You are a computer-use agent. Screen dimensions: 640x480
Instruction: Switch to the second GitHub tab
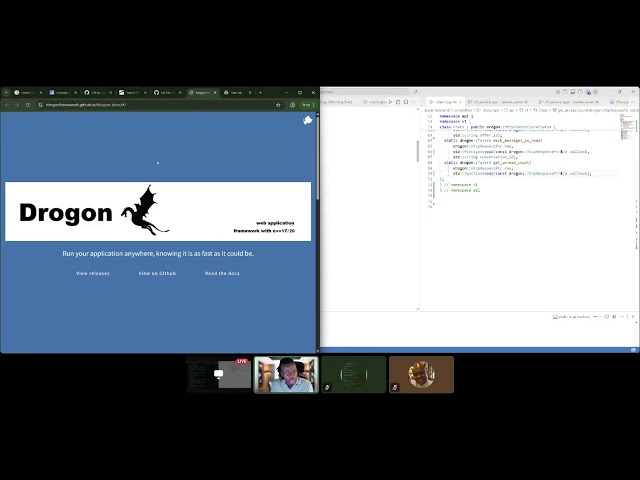click(x=167, y=93)
